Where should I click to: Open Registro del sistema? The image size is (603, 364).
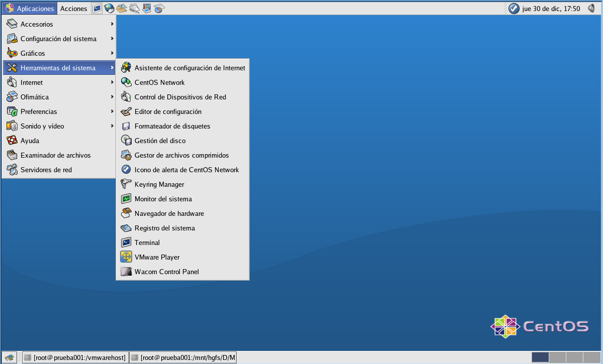(183, 228)
